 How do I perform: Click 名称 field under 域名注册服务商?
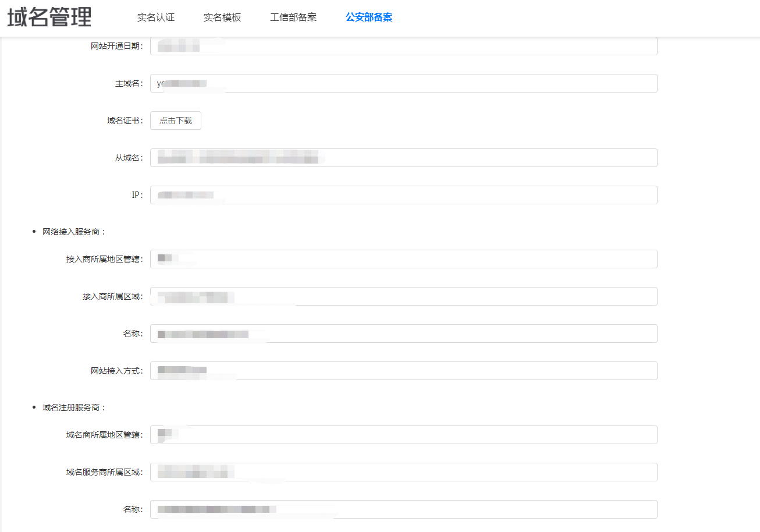(404, 509)
